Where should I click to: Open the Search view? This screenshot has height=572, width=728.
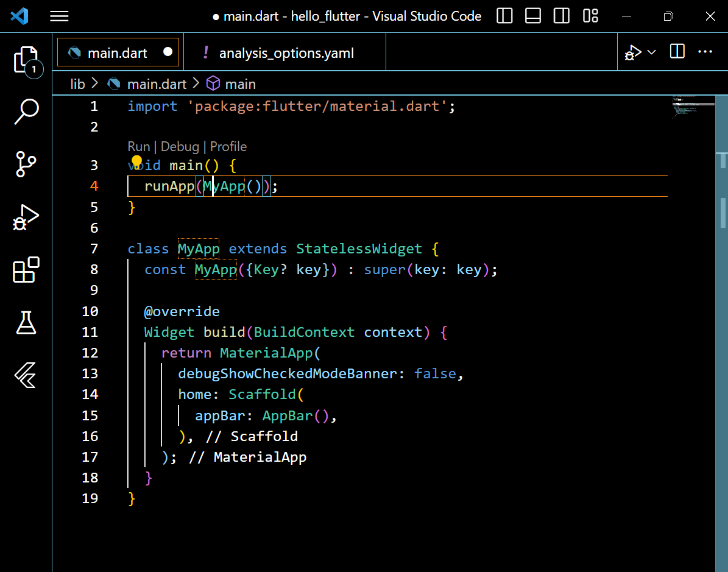click(x=26, y=111)
